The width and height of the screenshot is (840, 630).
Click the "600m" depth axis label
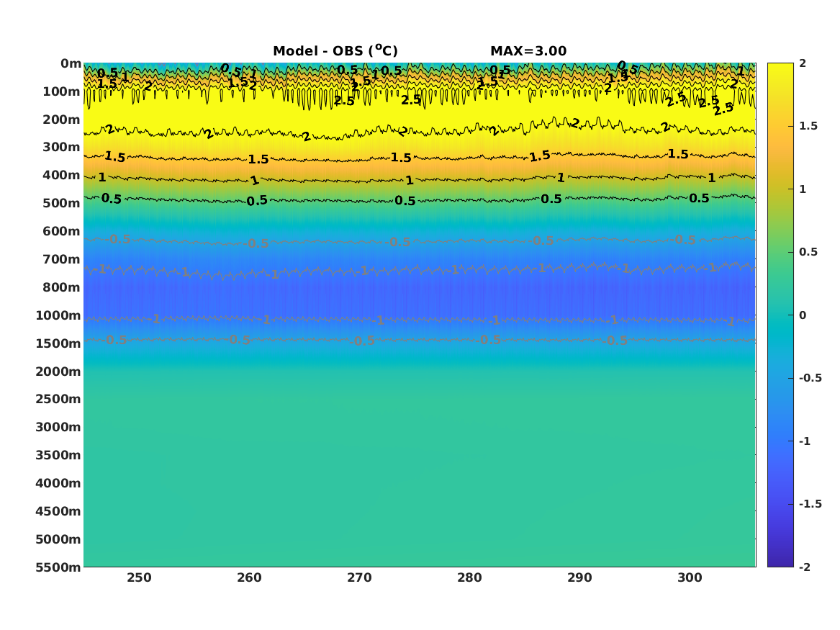click(x=62, y=231)
